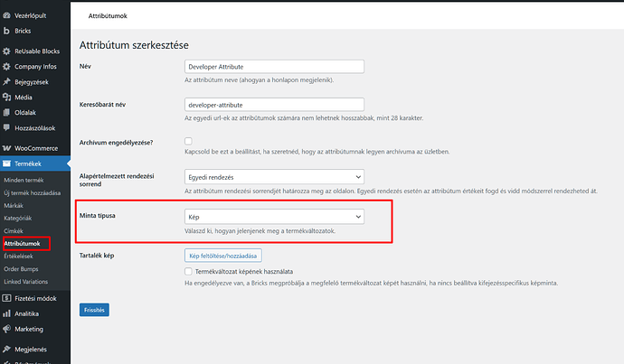Go to Linked Variations submenu
Image resolution: width=624 pixels, height=364 pixels.
pos(26,281)
